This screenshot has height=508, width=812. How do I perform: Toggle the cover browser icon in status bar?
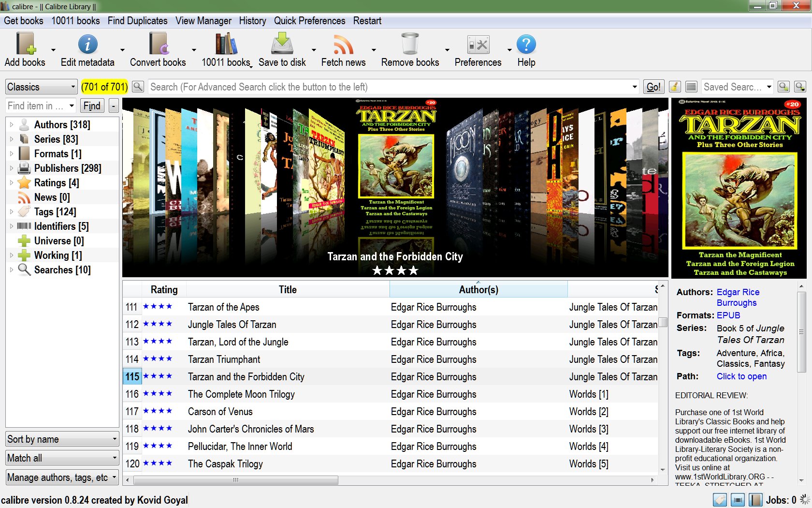(x=738, y=500)
